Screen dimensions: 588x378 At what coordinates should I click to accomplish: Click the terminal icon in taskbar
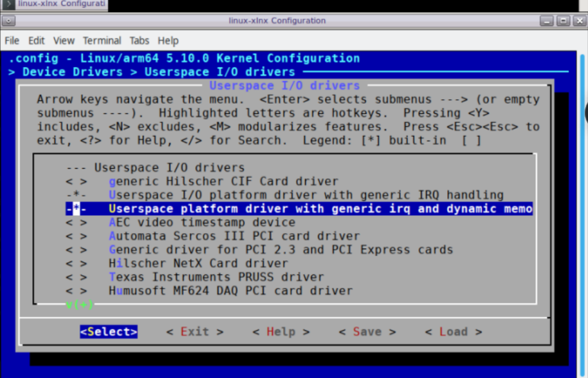tap(8, 4)
